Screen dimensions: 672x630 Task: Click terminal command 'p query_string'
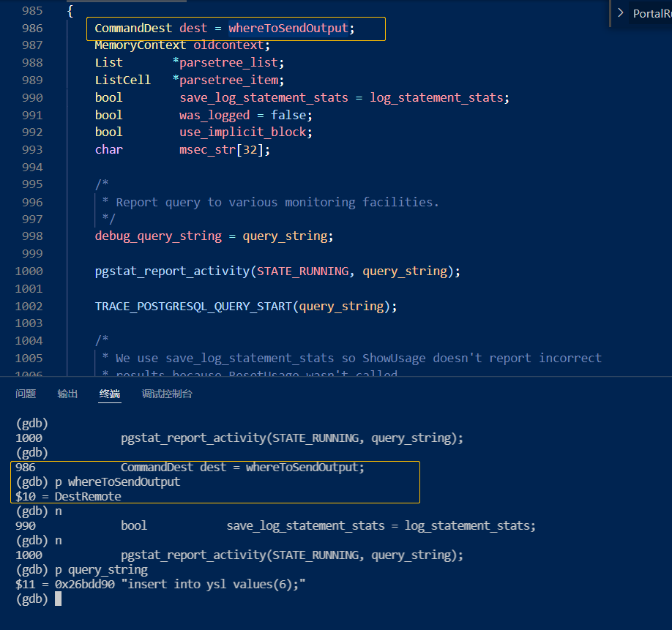[101, 569]
